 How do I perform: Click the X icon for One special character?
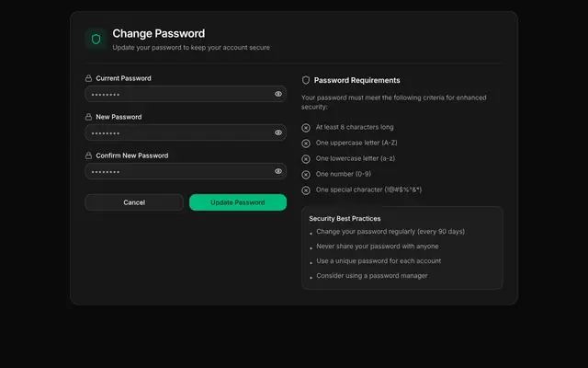coord(306,190)
